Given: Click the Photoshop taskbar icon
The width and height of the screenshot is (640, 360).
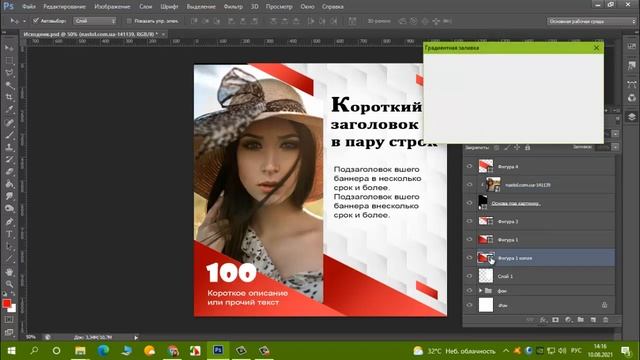Looking at the screenshot, I should click(x=218, y=351).
